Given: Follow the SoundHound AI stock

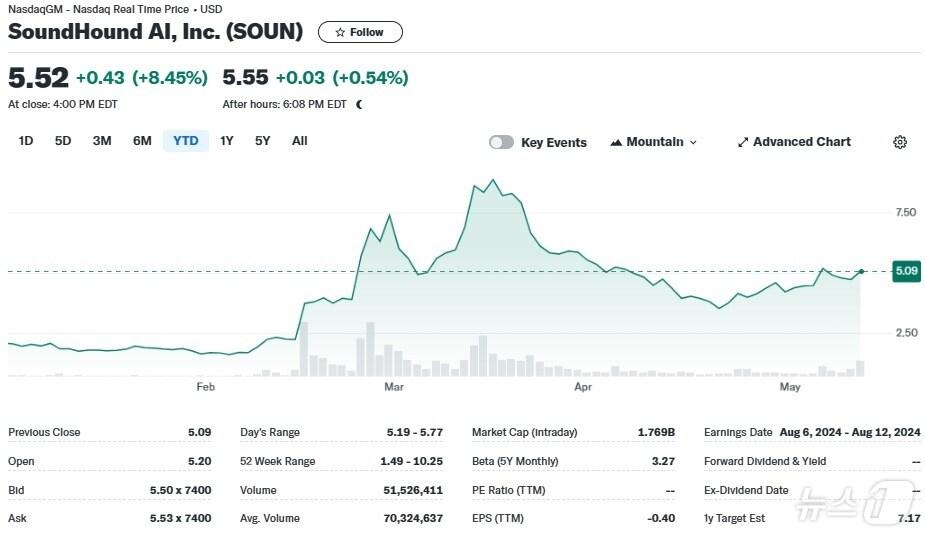Looking at the screenshot, I should pos(360,32).
